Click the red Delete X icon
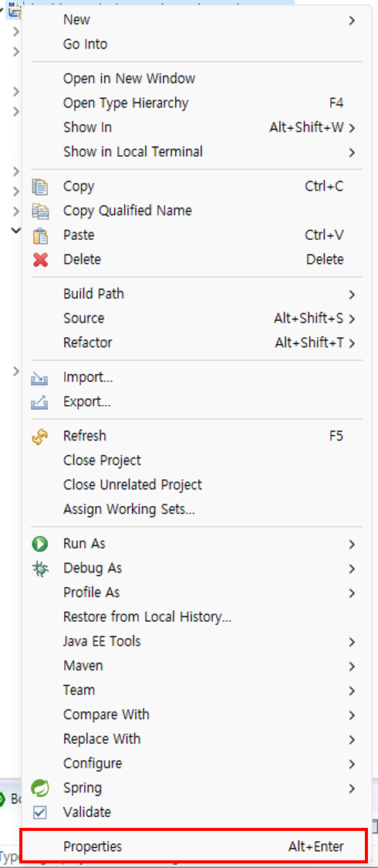 coord(40,259)
